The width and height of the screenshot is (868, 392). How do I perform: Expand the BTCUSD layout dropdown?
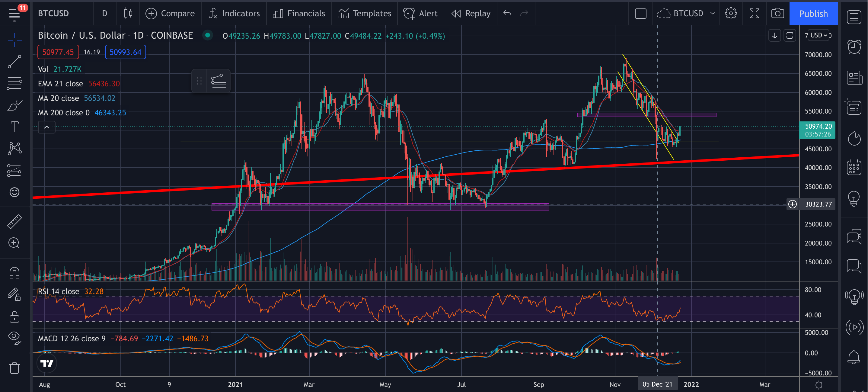[713, 14]
